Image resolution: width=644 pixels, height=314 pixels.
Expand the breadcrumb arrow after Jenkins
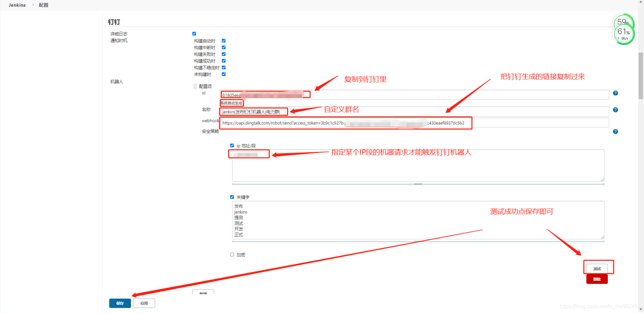(x=33, y=5)
